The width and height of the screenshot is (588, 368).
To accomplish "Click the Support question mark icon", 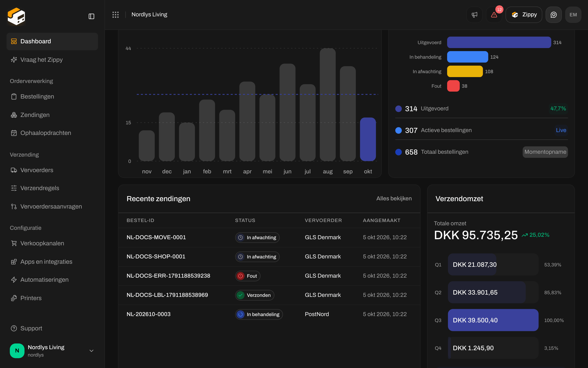I will 14,328.
